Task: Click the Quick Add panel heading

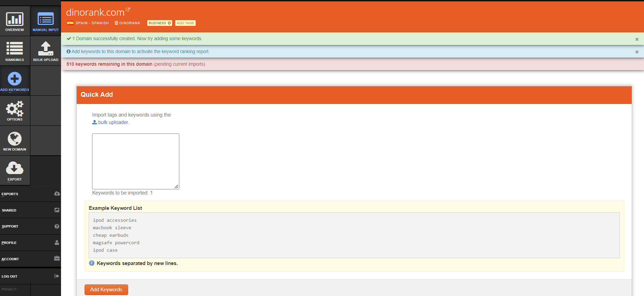Action: (x=96, y=95)
